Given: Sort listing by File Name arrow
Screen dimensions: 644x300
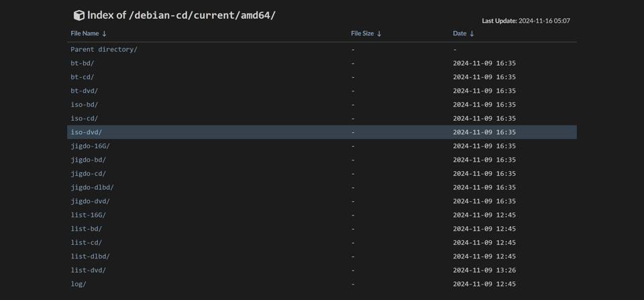Looking at the screenshot, I should [x=105, y=34].
